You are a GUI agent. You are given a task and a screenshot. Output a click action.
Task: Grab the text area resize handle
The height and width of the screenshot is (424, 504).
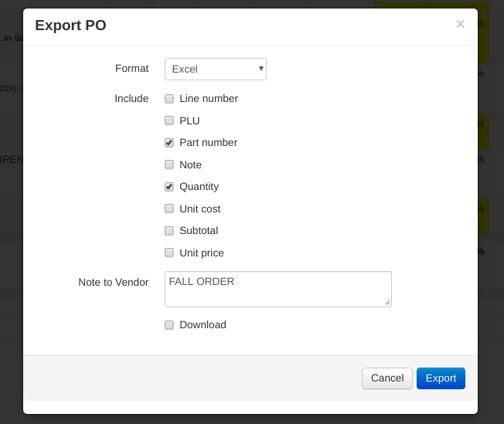coord(387,303)
